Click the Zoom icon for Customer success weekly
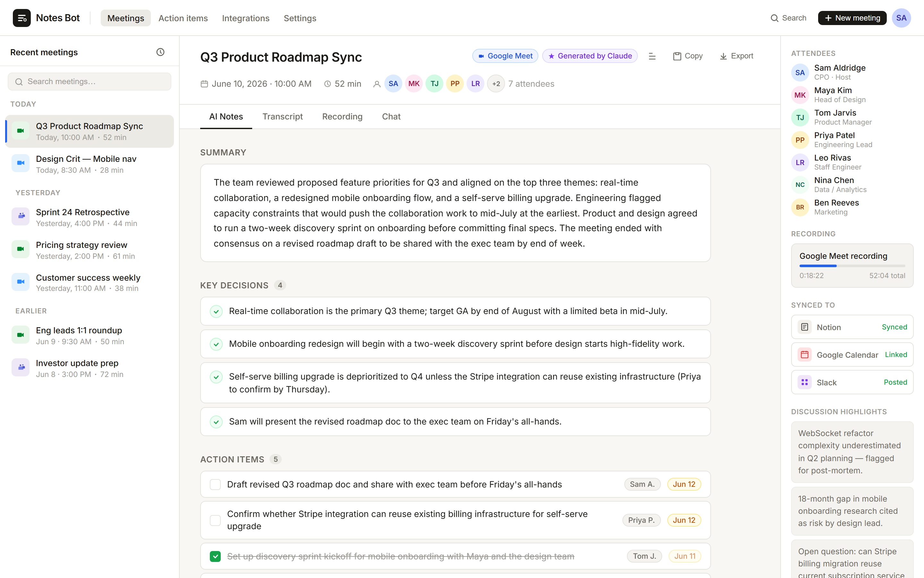The image size is (924, 578). pyautogui.click(x=21, y=282)
